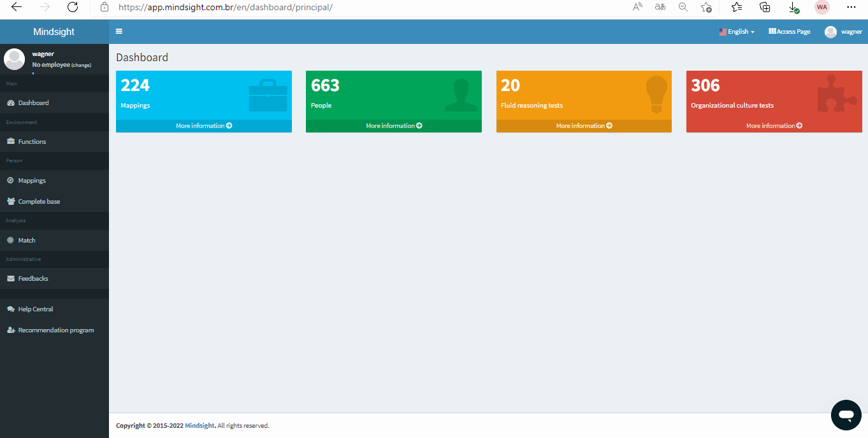The height and width of the screenshot is (438, 868).
Task: Click More information on Organizational culture card
Action: [x=774, y=126]
